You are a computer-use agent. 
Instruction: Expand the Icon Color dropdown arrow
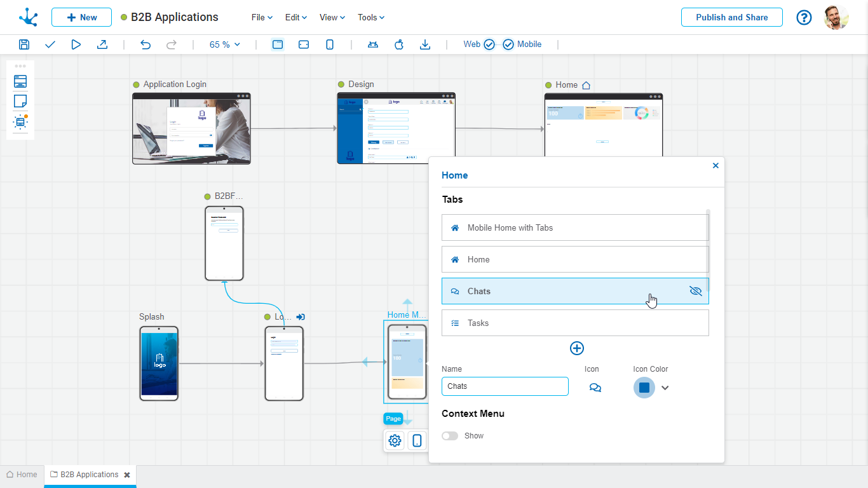pos(665,388)
